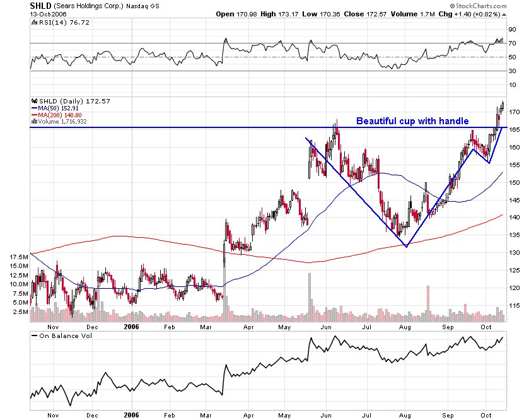
Task: Click the Close 172.57 value
Action: click(365, 14)
